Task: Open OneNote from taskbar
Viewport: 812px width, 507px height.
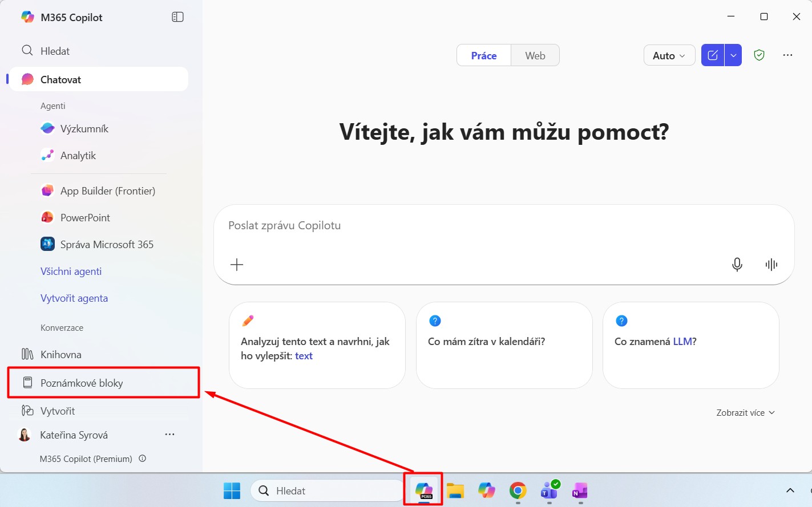Action: coord(580,490)
